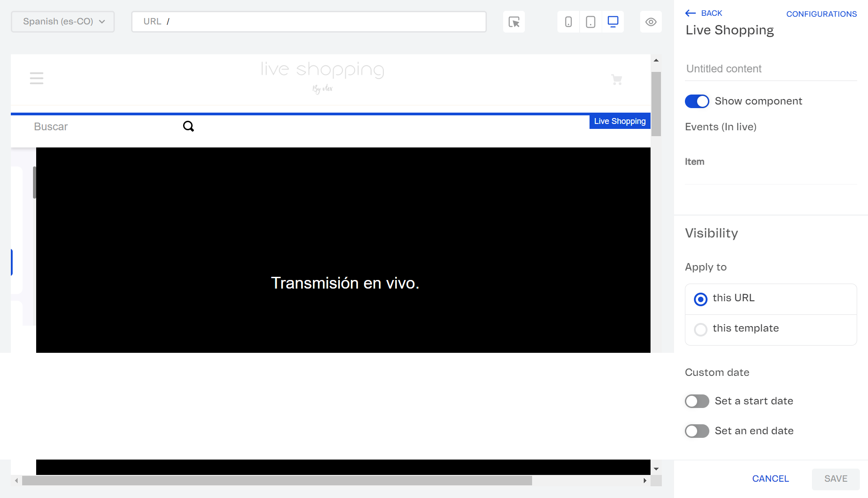Switch preview to mobile view

click(568, 21)
